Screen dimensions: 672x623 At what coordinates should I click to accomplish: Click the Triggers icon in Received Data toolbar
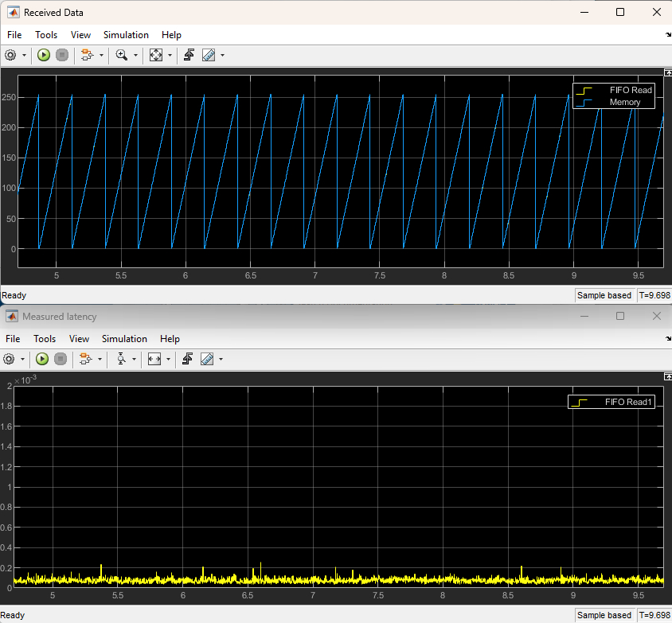click(x=189, y=55)
